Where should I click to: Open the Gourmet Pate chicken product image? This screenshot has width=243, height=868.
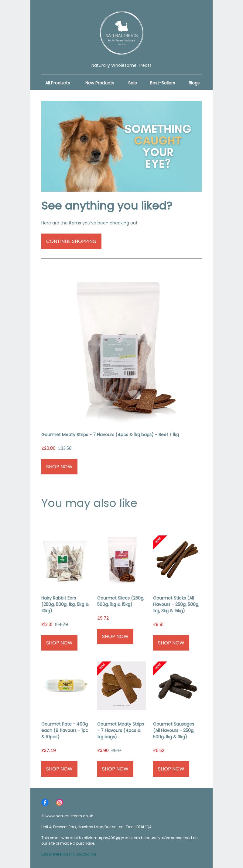[66, 686]
